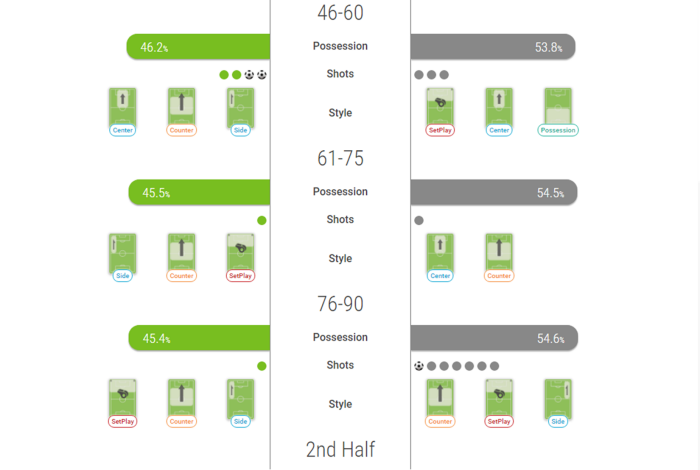Viewport: 700px width, 470px height.
Task: Click the Possession style icon in 46-60
Action: pos(558,109)
